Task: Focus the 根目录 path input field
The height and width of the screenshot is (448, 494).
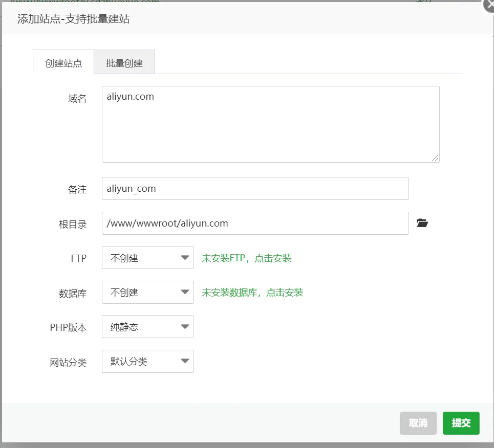Action: [x=255, y=223]
